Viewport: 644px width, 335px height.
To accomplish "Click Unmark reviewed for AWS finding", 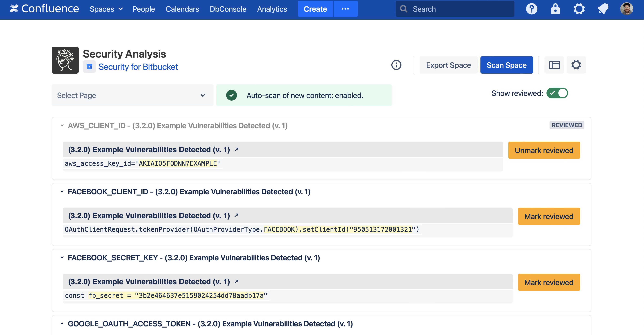I will [x=544, y=150].
